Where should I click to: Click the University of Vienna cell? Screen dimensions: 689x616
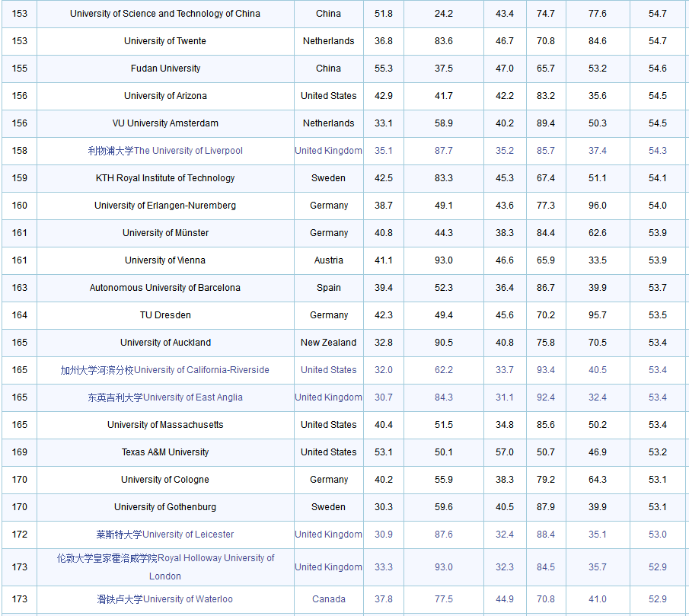click(165, 260)
